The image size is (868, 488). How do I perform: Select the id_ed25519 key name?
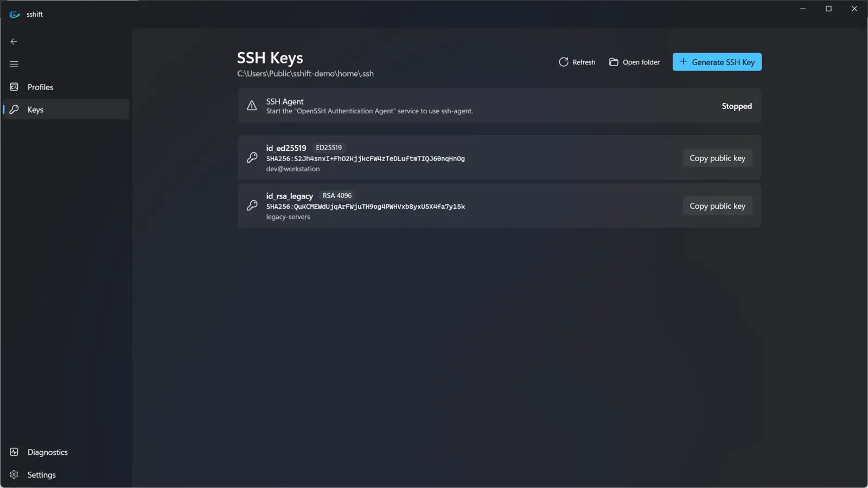(x=286, y=148)
